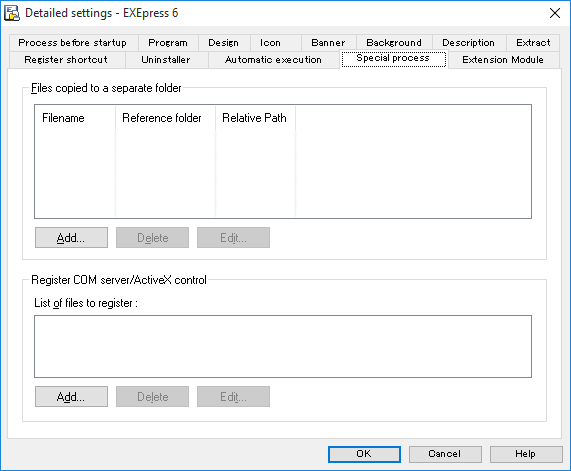The image size is (571, 471).
Task: Close the Detailed settings dialog
Action: [x=555, y=13]
